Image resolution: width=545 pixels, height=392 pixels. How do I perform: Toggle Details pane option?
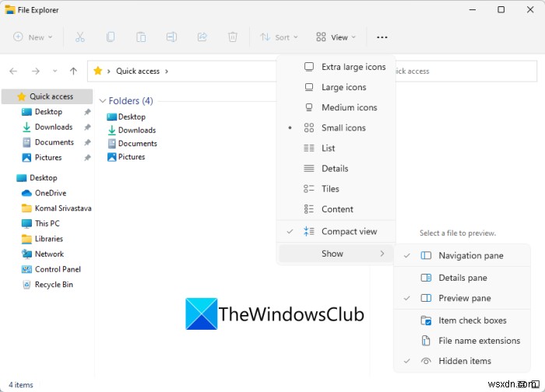pos(462,278)
